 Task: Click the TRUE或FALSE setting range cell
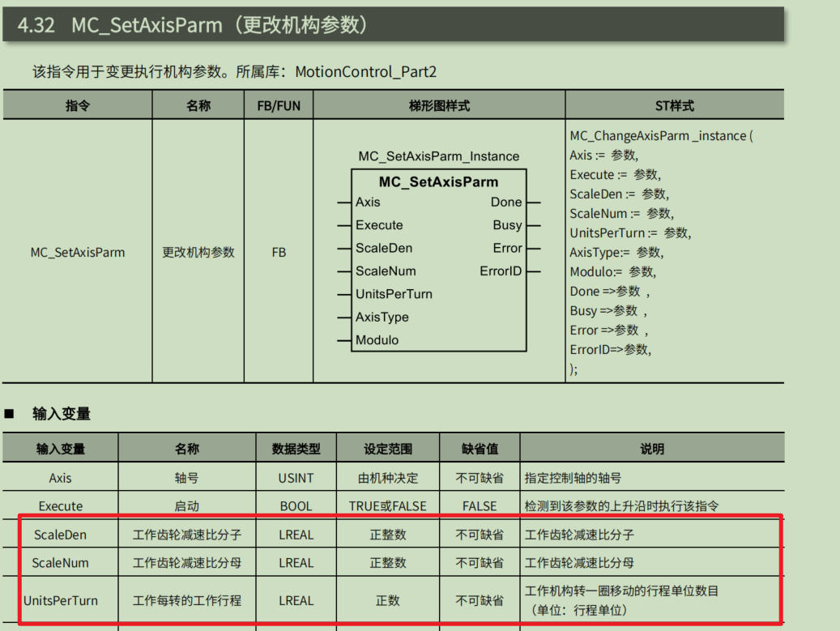click(387, 506)
